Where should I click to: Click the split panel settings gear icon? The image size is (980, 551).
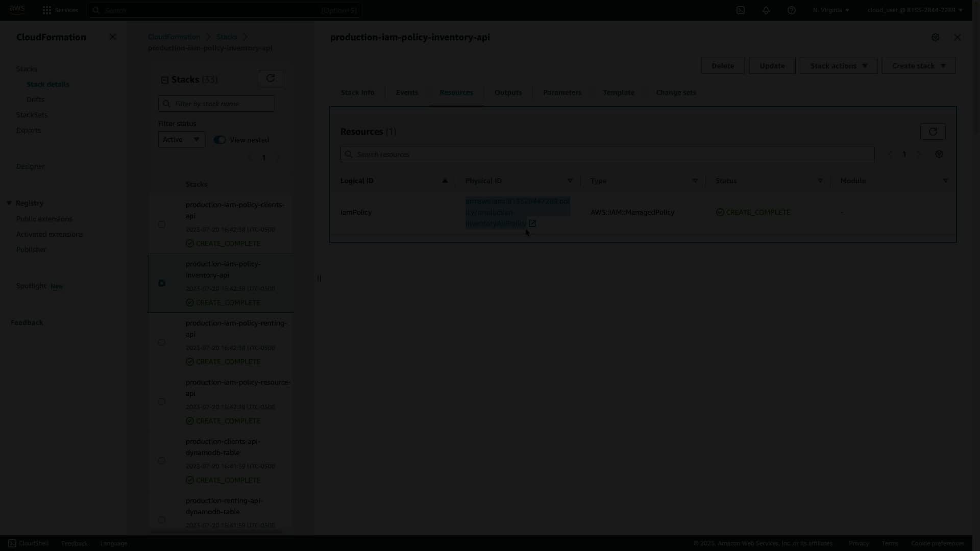point(935,37)
